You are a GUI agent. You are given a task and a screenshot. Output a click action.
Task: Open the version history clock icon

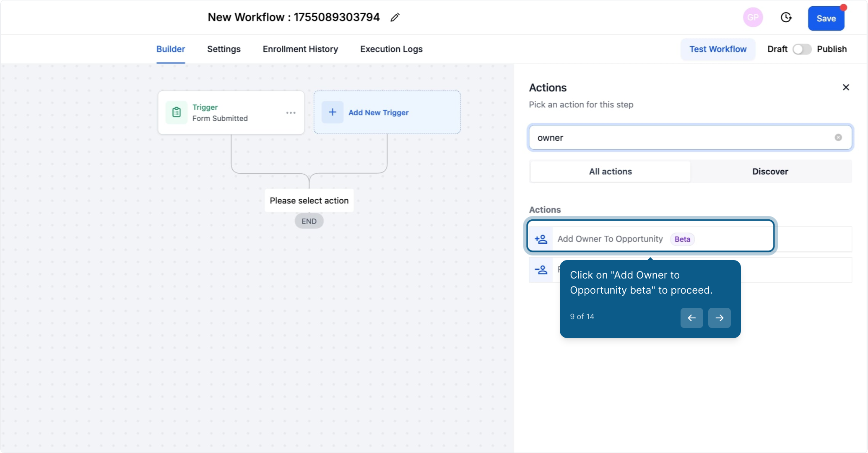(786, 18)
